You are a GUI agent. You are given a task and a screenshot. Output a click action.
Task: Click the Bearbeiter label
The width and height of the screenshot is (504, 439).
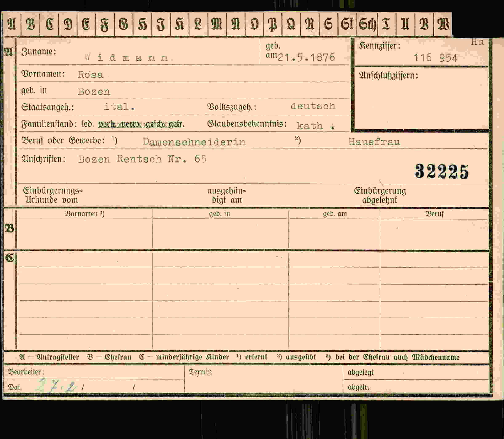[x=26, y=372]
